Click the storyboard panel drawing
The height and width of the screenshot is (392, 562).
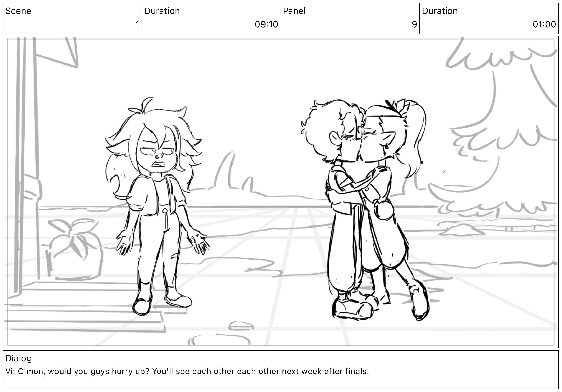coord(281,192)
